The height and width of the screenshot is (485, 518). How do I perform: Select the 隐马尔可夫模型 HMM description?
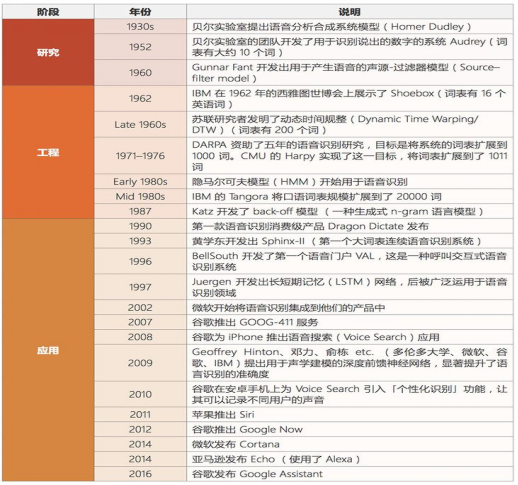click(350, 181)
